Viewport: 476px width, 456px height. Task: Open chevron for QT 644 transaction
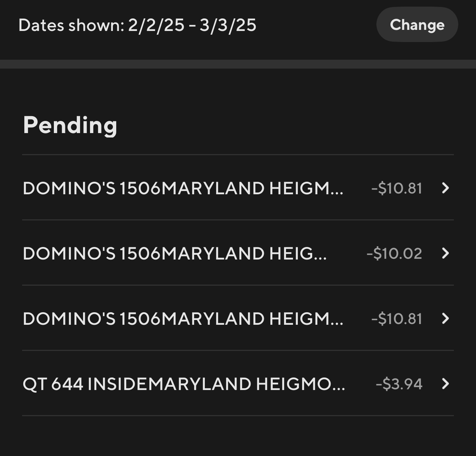[x=445, y=384]
